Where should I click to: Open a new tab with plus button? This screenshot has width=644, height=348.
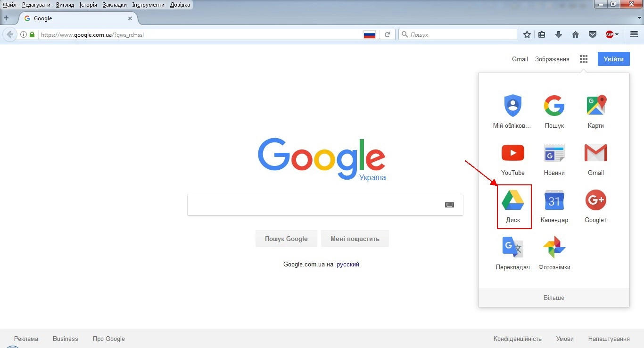(x=6, y=18)
